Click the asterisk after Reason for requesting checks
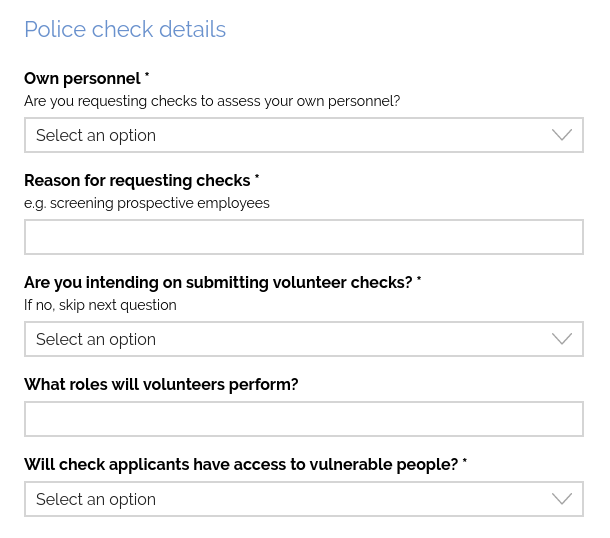 (x=257, y=178)
